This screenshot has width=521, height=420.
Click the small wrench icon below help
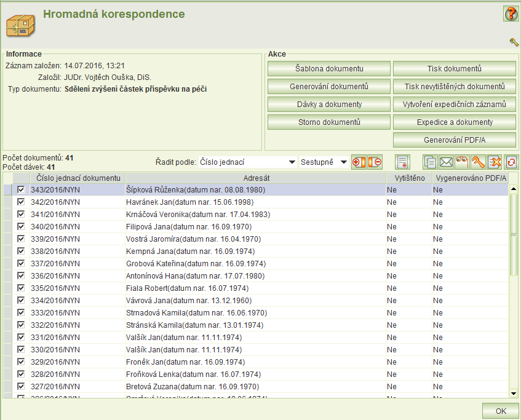pos(514,42)
